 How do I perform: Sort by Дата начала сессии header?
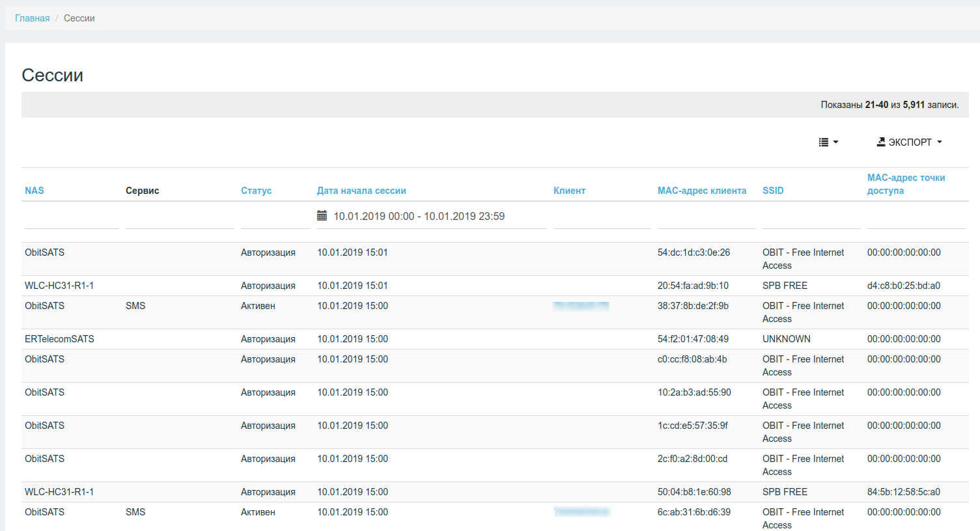coord(361,191)
